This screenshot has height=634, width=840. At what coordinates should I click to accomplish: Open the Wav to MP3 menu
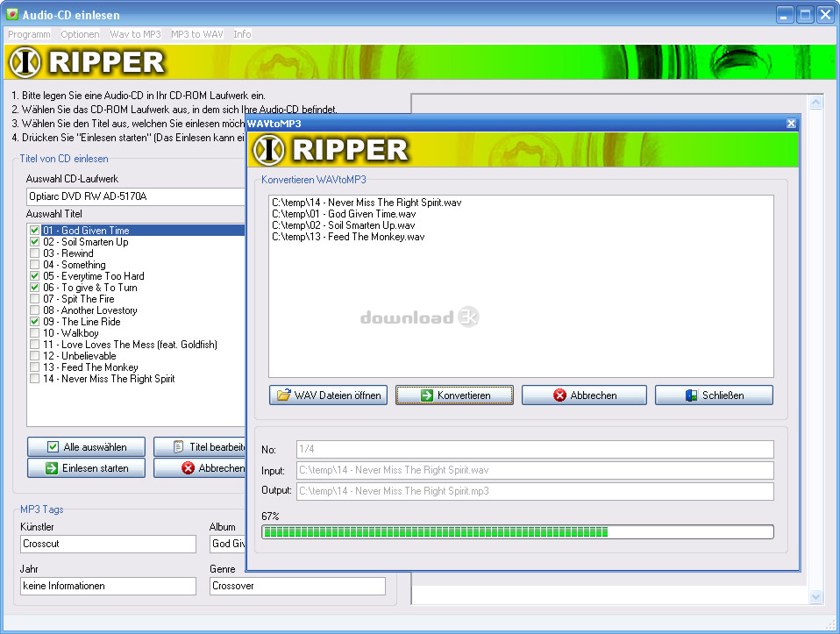point(135,34)
